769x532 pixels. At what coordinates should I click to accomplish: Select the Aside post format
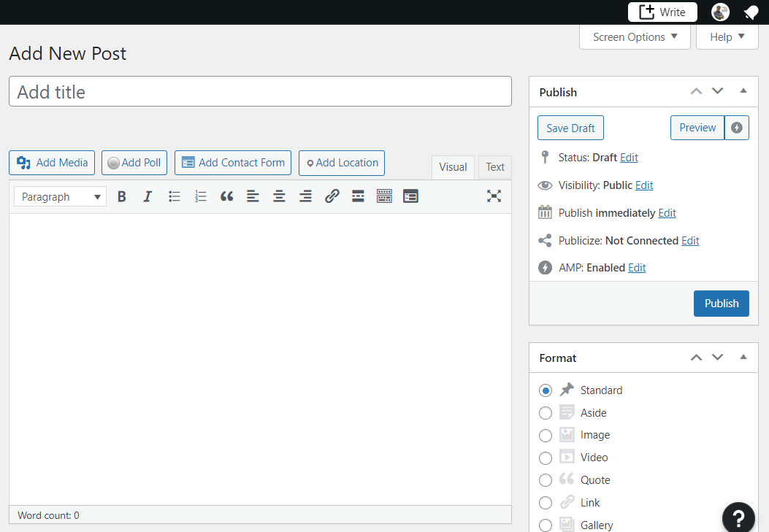point(546,412)
